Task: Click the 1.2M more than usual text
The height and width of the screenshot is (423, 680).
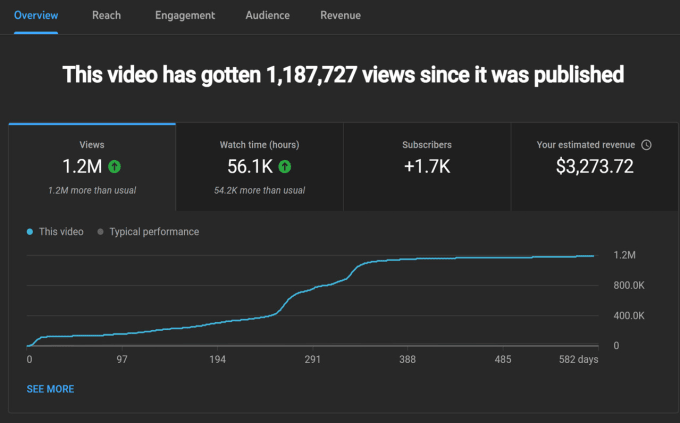Action: pyautogui.click(x=92, y=190)
